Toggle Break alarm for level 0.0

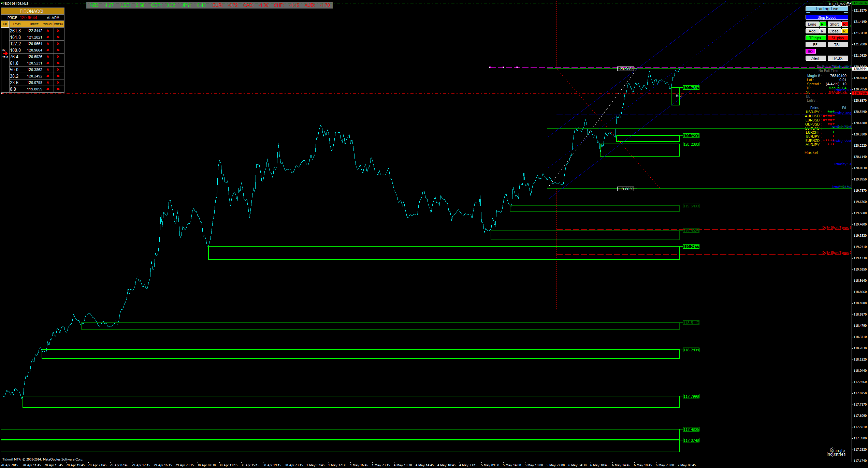tap(58, 89)
